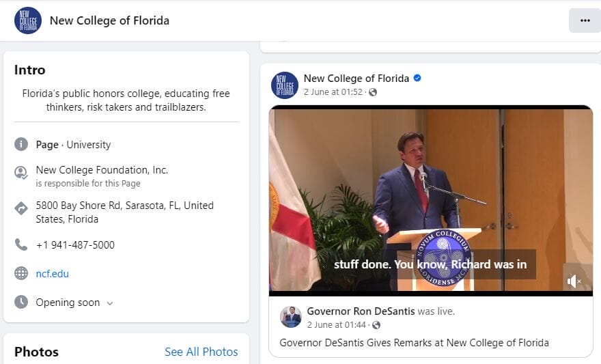This screenshot has height=364, width=601.
Task: Unmute the video with speaker icon
Action: click(574, 281)
